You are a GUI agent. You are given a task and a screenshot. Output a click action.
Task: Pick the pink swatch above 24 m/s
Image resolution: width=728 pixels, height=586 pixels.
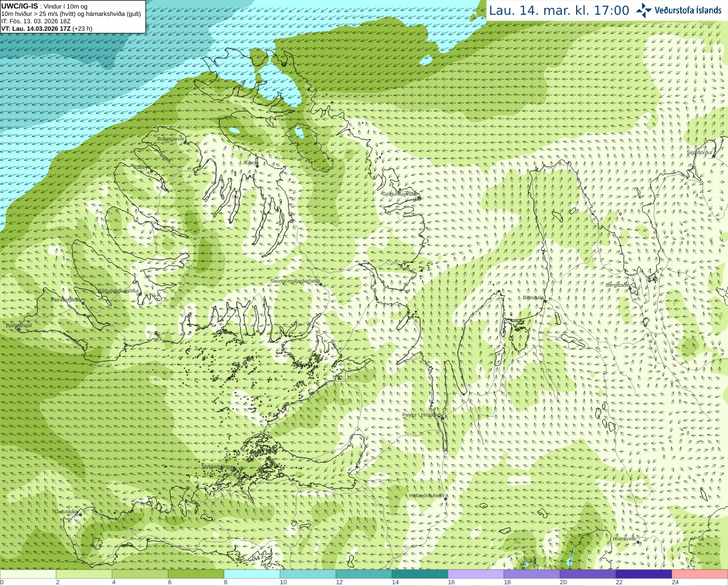coord(700,574)
